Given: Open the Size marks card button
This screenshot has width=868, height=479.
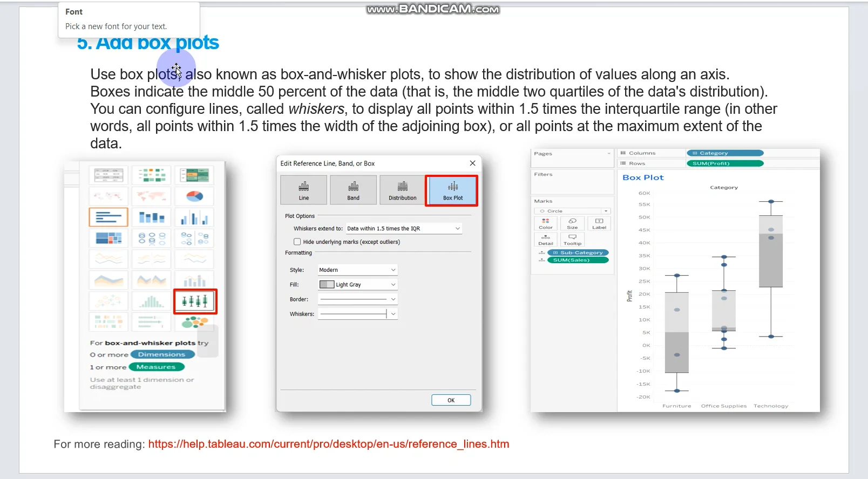Looking at the screenshot, I should (572, 223).
